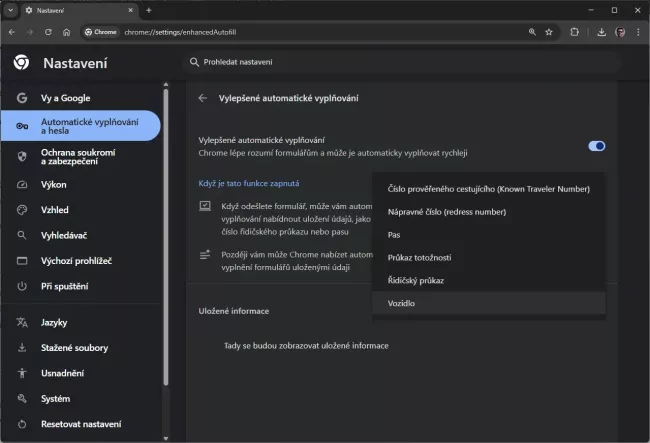650x443 pixels.
Task: Open the Downloads icon in the toolbar
Action: [x=601, y=31]
